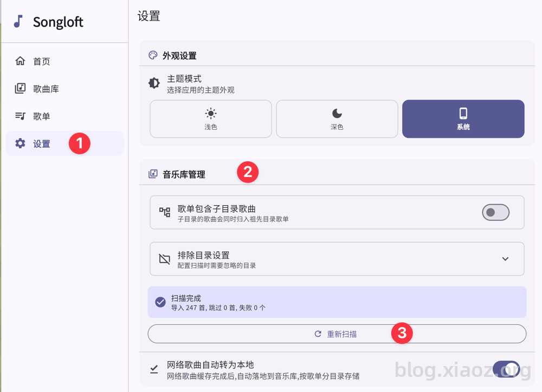Click the 音乐库管理 section icon
The height and width of the screenshot is (392, 542).
click(x=153, y=174)
